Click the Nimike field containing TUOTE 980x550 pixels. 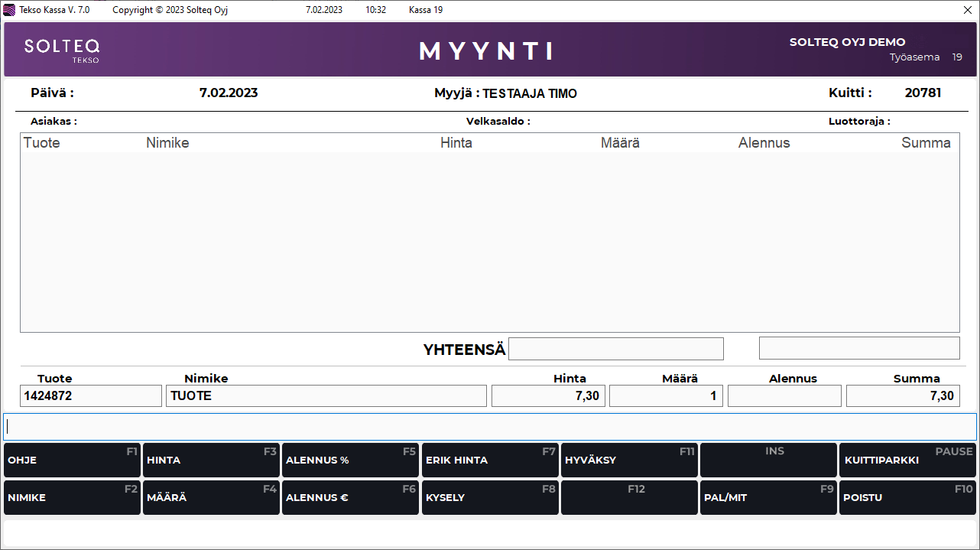tap(326, 395)
